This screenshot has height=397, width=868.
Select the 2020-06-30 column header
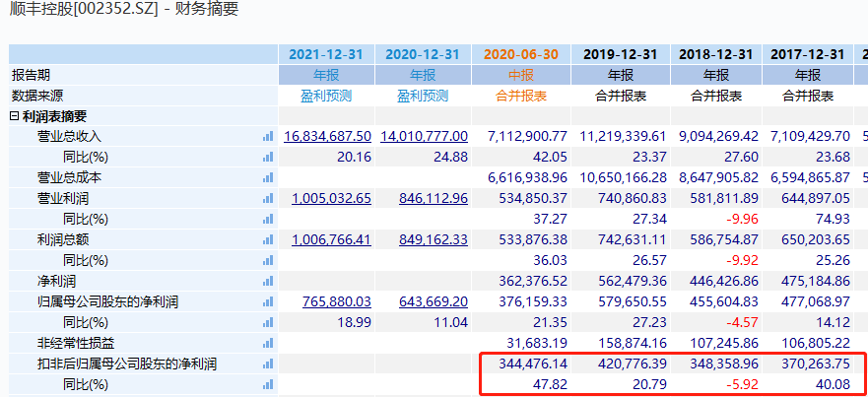[x=521, y=54]
